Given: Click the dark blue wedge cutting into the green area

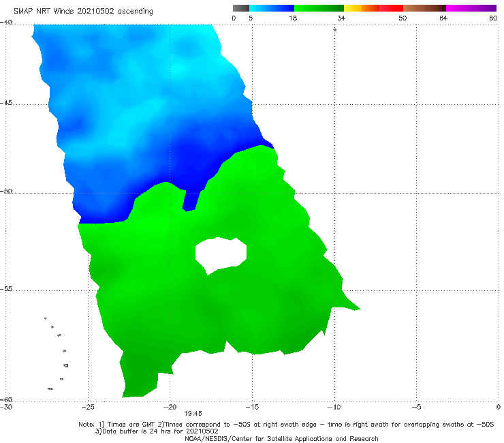Looking at the screenshot, I should (190, 201).
